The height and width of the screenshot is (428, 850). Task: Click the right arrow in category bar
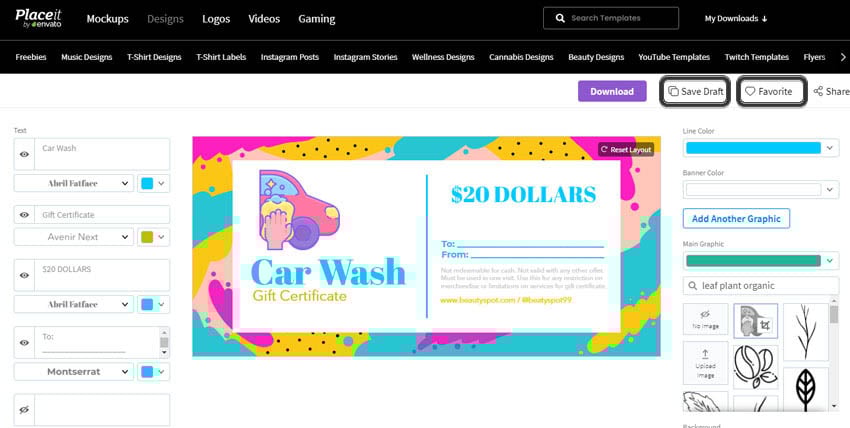(842, 57)
